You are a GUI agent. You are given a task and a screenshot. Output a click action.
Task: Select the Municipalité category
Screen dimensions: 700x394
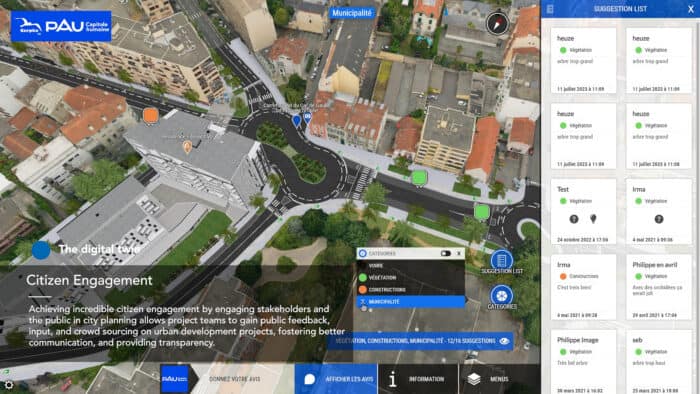410,302
